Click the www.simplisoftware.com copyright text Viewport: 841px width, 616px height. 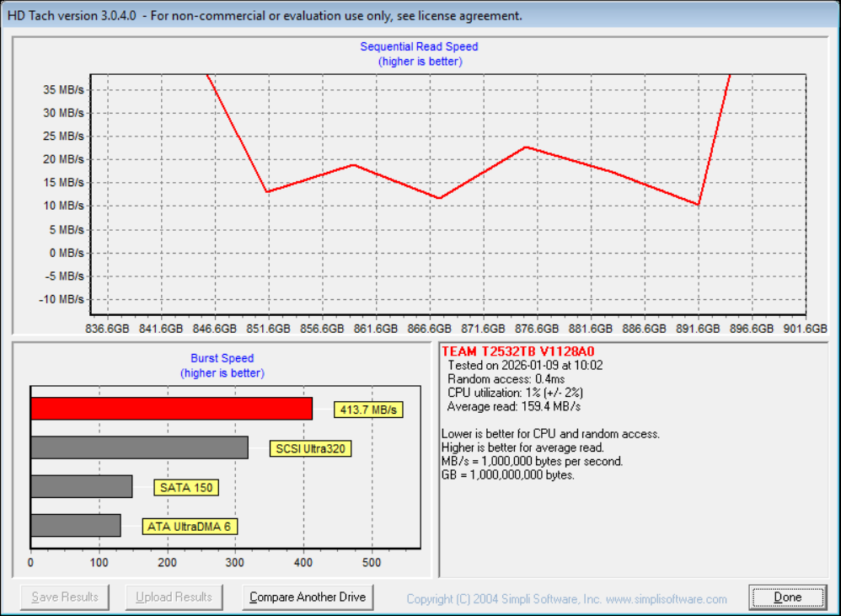pos(566,599)
